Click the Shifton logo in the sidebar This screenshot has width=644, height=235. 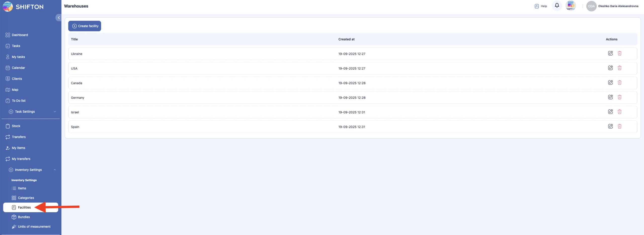click(23, 7)
